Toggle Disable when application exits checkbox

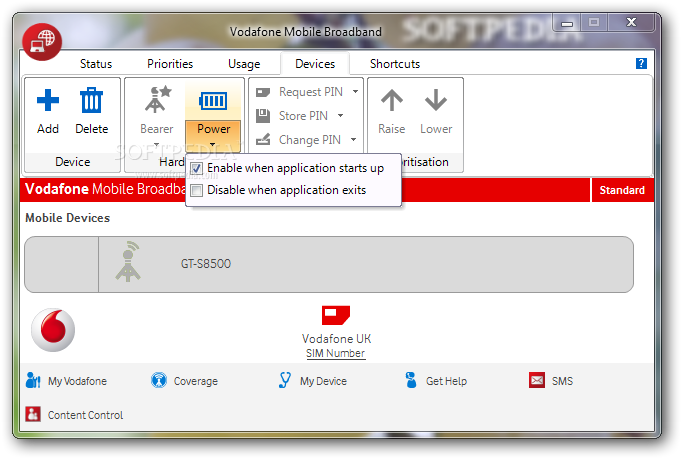[197, 191]
